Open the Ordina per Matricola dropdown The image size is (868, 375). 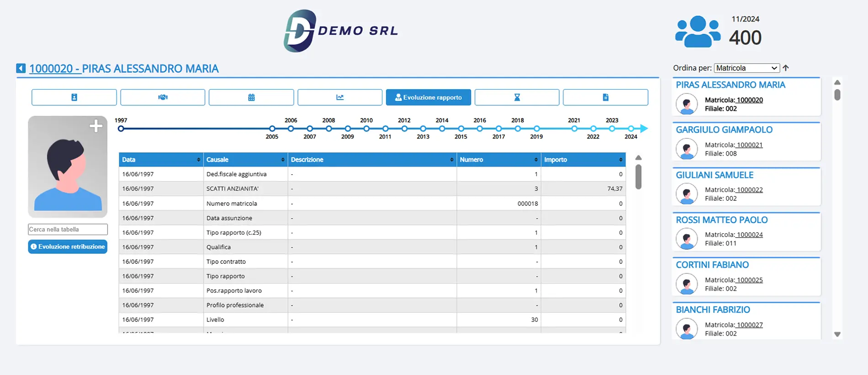coord(746,68)
